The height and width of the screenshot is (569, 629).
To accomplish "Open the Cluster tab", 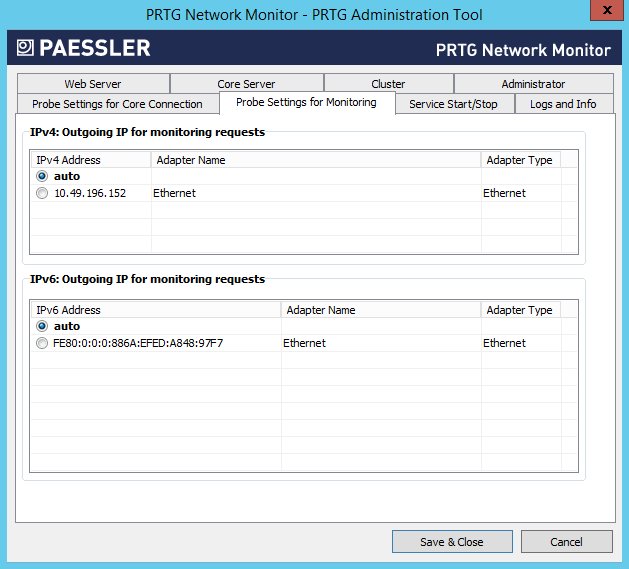I will (388, 84).
